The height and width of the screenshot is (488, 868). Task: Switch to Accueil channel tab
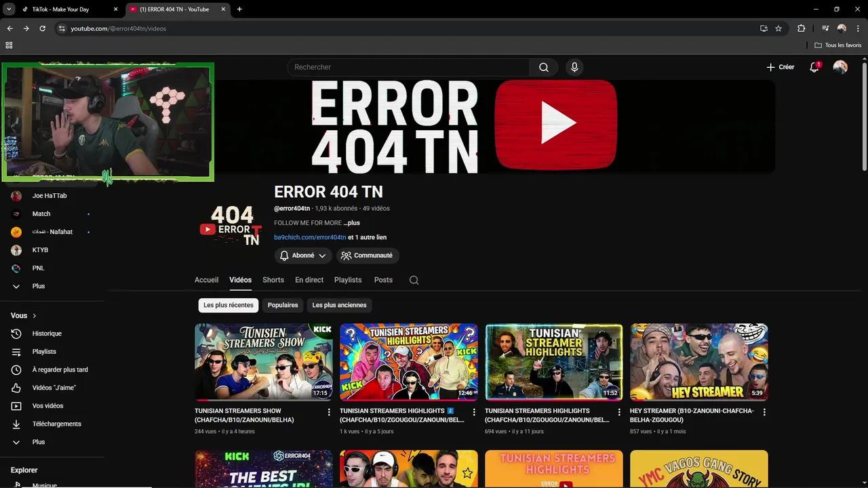(206, 280)
